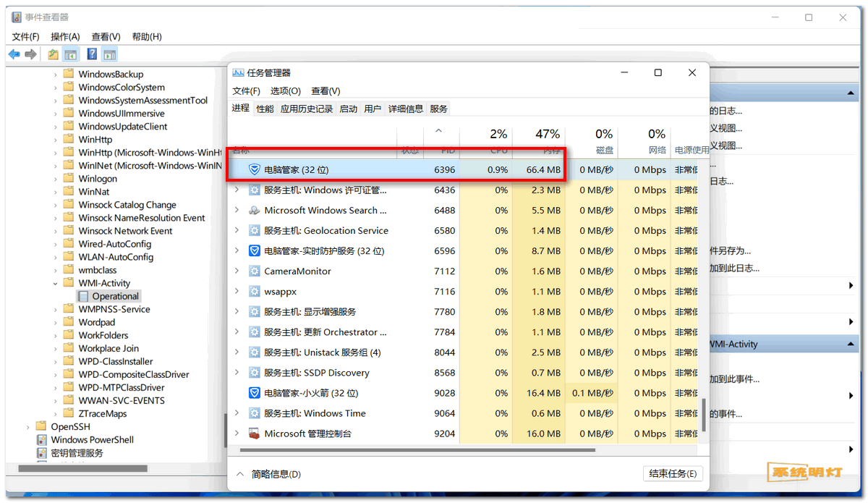Image resolution: width=868 pixels, height=503 pixels.
Task: Sort by the 0% 网络 column header
Action: point(644,141)
